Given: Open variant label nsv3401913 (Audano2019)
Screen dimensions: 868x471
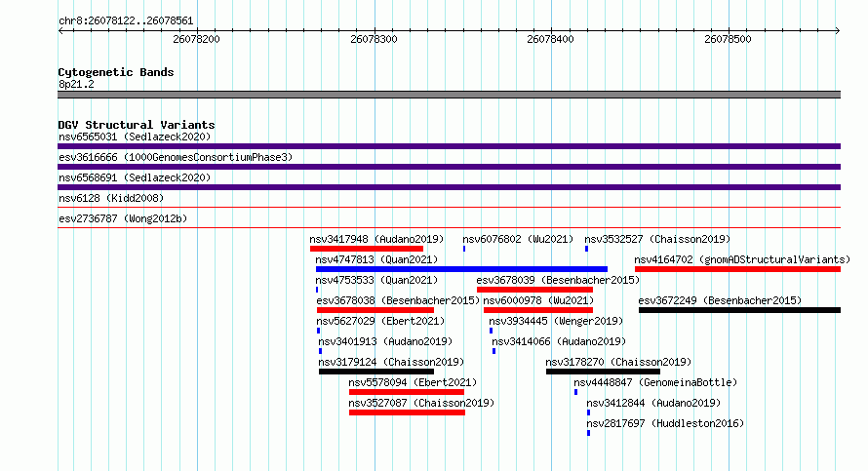Looking at the screenshot, I should pyautogui.click(x=385, y=341).
